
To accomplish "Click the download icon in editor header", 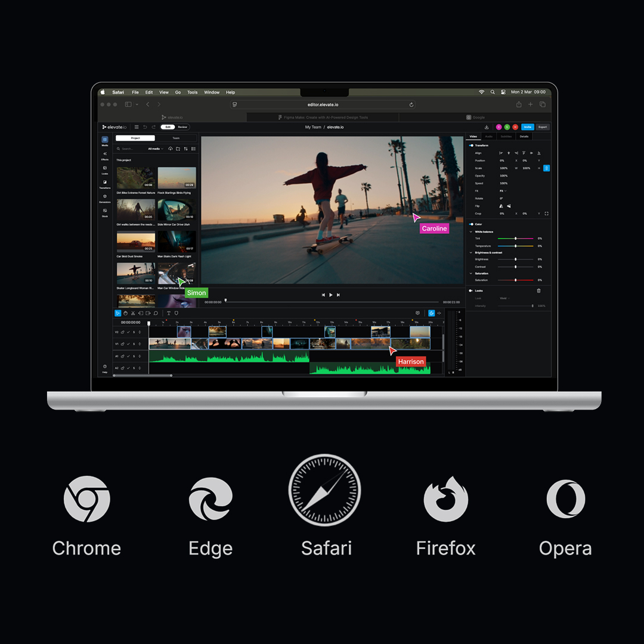I will (x=487, y=127).
